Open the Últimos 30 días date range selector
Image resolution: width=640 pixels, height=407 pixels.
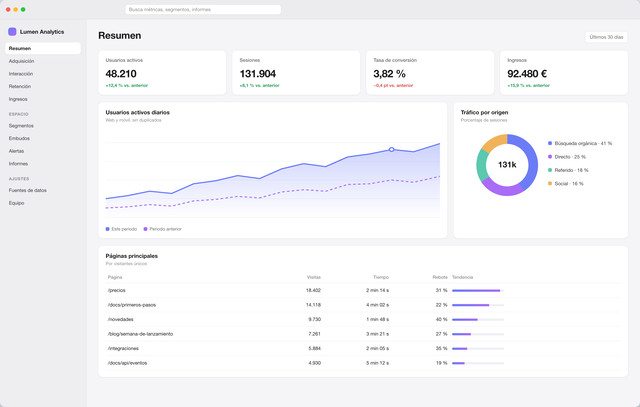(x=606, y=37)
